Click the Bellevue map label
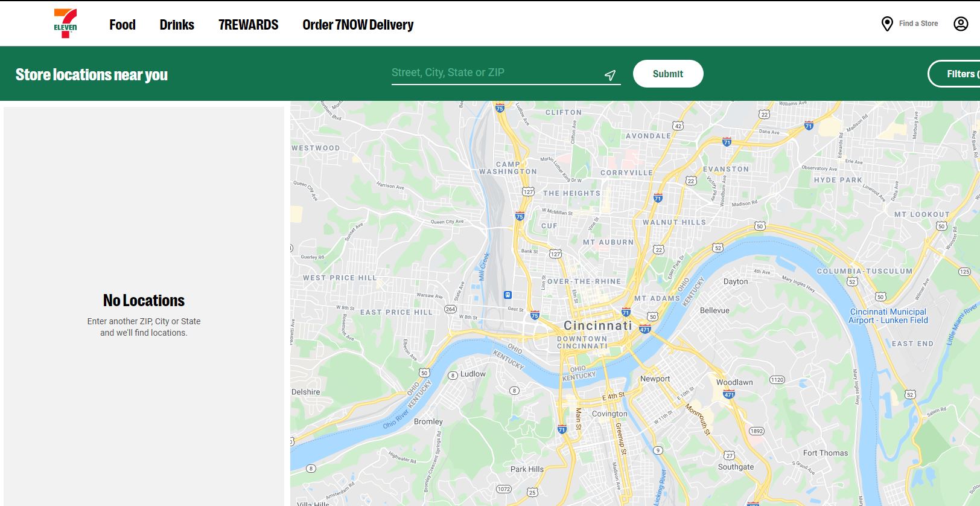Screen dimensions: 980x506 714,310
